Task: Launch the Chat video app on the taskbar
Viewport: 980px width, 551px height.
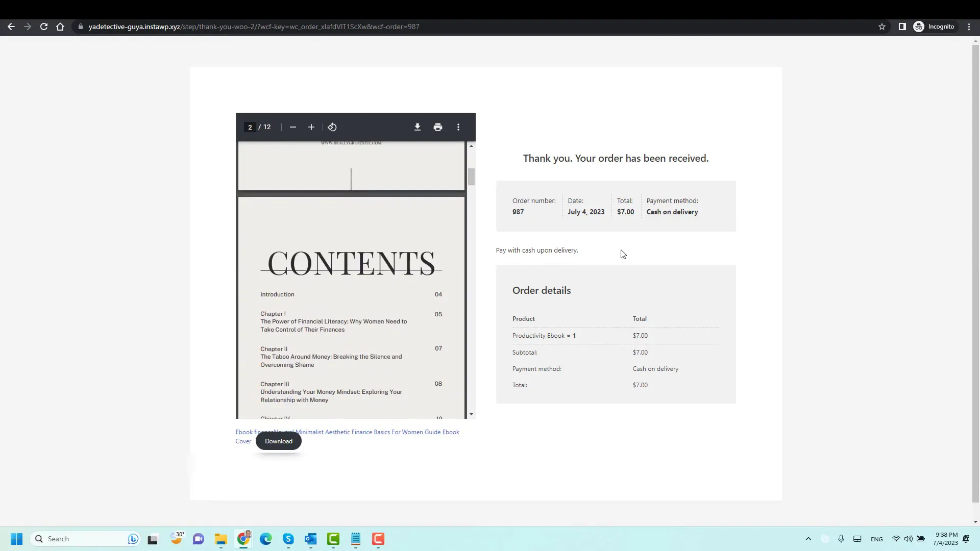Action: (x=199, y=539)
